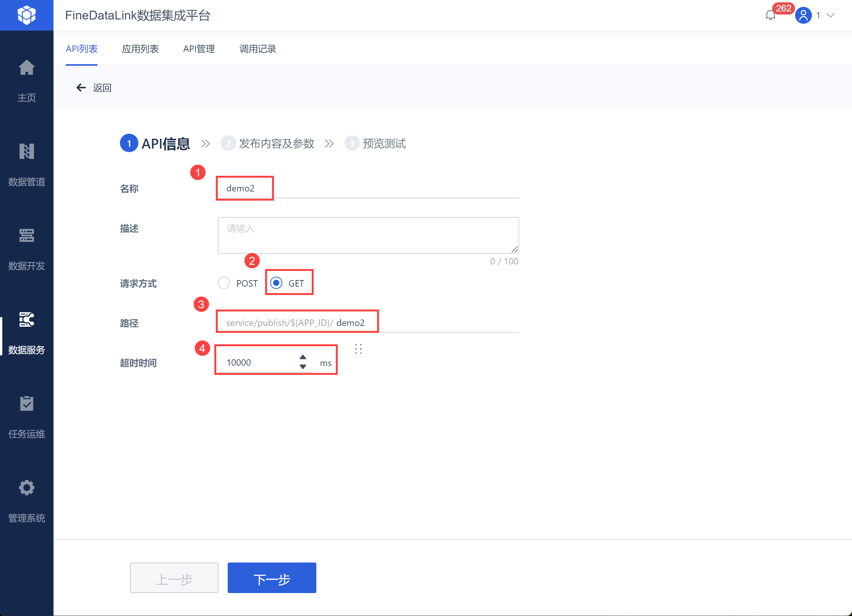Click the user avatar icon
Viewport: 852px width, 616px height.
tap(803, 15)
